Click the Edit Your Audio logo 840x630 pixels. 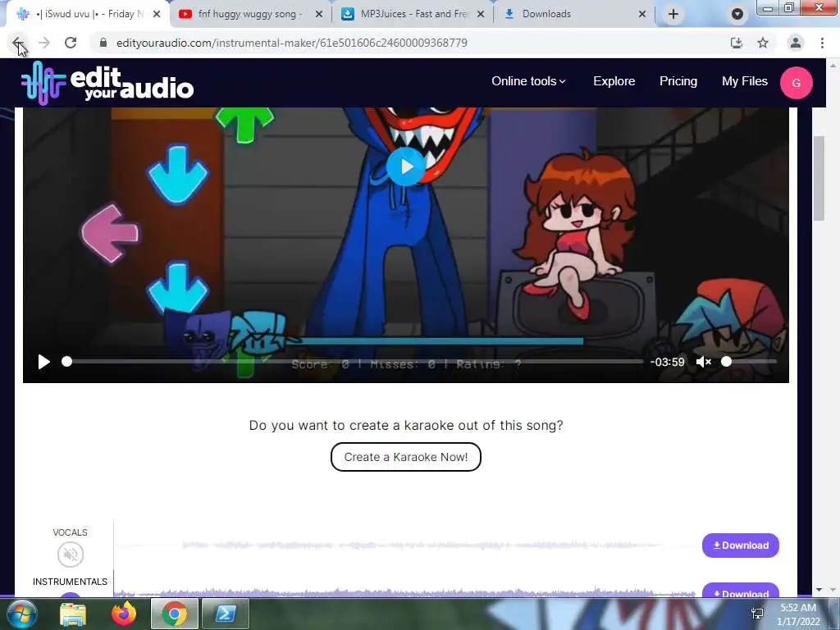107,83
